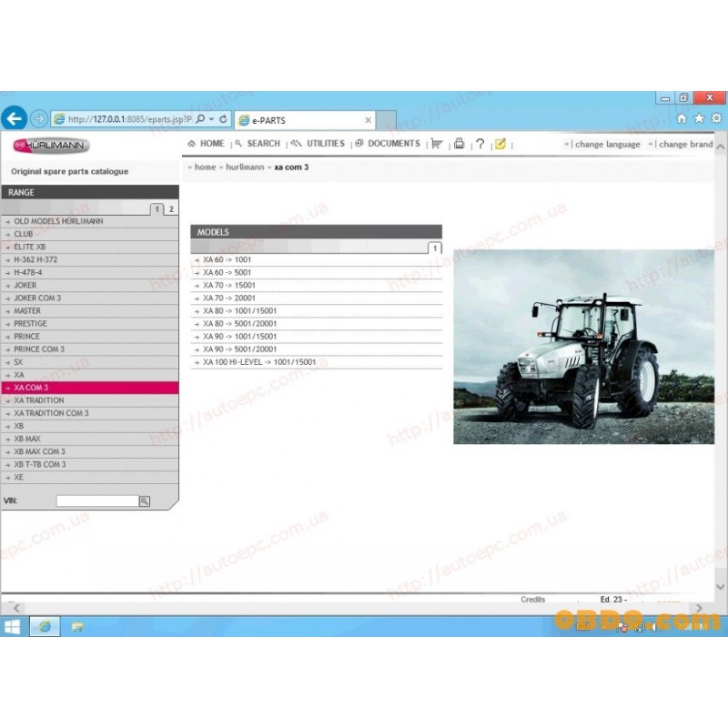Click the browser address bar URL
Viewport: 728px width, 728px height.
coord(129,119)
